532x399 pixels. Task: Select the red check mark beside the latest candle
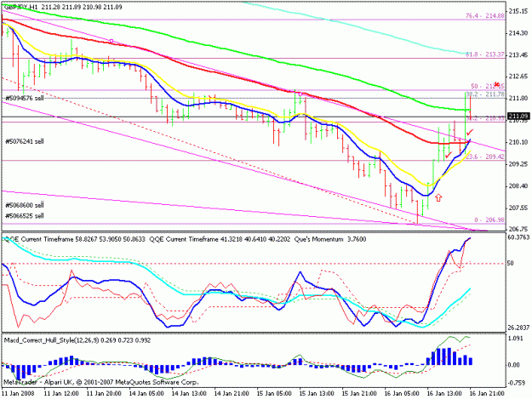[x=470, y=132]
